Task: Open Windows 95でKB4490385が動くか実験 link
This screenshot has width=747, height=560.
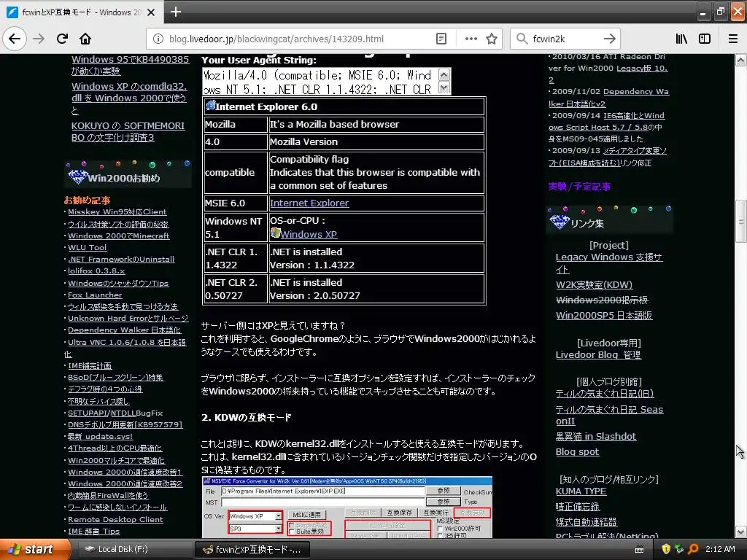Action: [130, 65]
